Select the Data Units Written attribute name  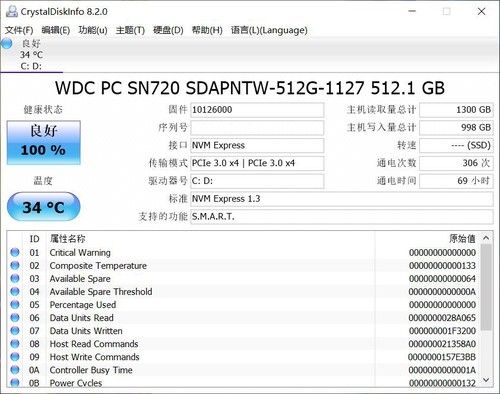(86, 331)
